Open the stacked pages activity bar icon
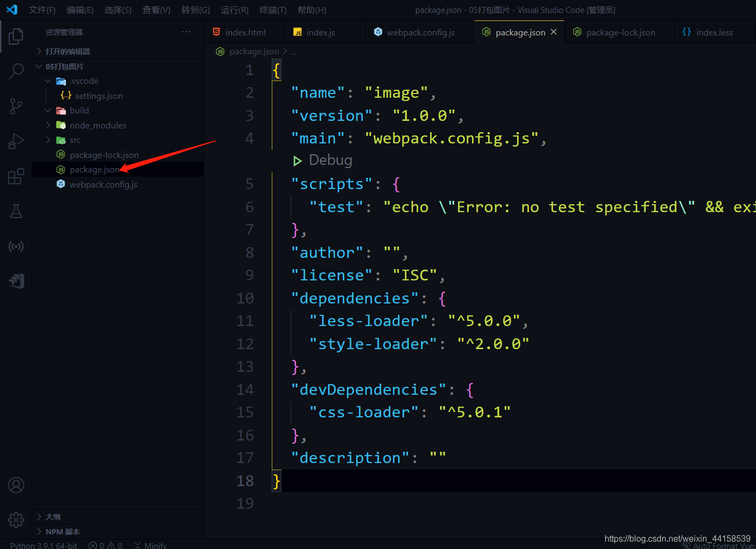Image resolution: width=756 pixels, height=549 pixels. 16,280
